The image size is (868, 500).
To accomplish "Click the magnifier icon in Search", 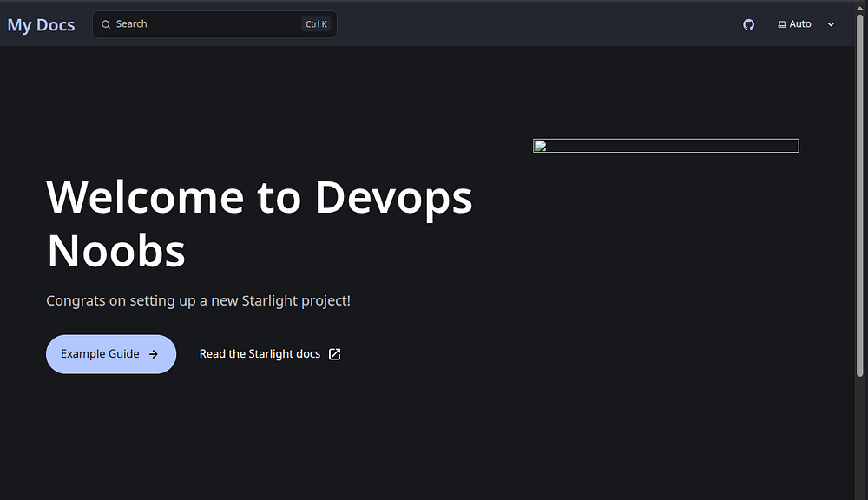I will coord(106,24).
